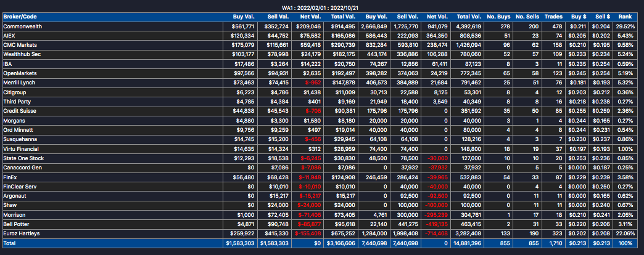
Task: Click Commonwealth rank 29.52%
Action: [625, 26]
